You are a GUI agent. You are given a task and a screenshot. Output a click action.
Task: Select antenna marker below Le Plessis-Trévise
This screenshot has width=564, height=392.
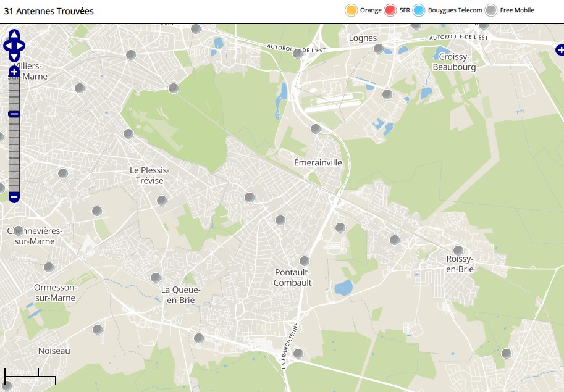[162, 201]
